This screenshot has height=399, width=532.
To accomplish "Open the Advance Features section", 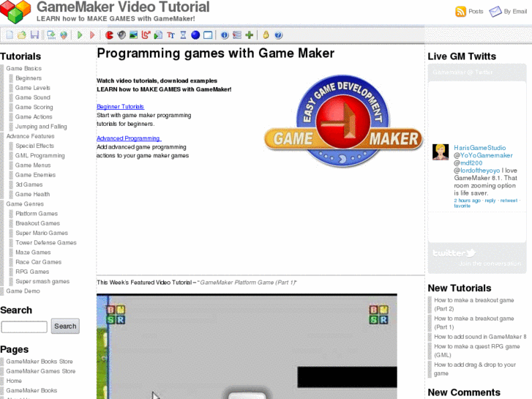I will [x=30, y=136].
